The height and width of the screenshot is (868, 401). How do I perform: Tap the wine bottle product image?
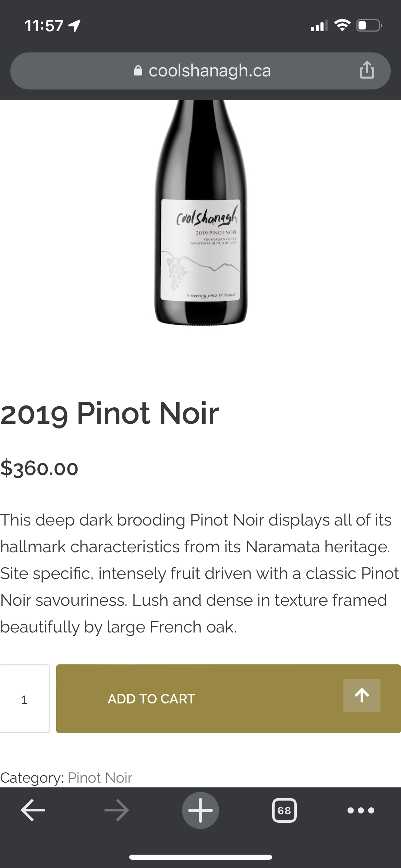[201, 213]
